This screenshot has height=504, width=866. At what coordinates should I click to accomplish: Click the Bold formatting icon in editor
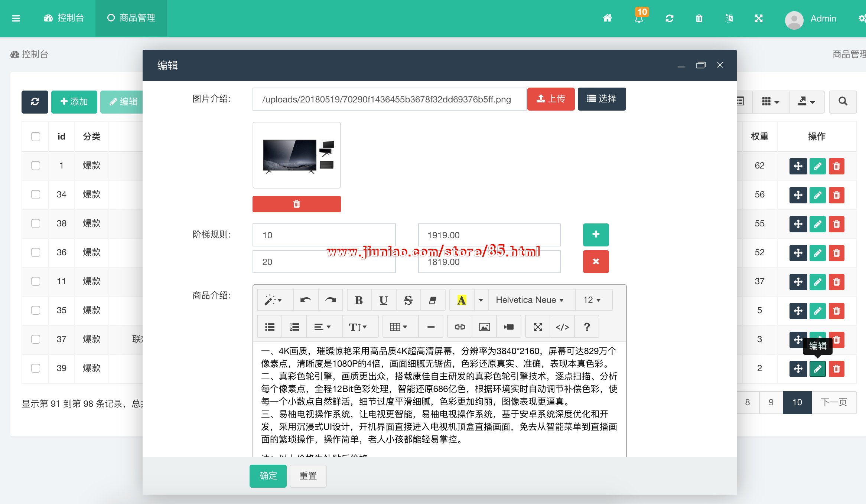click(x=359, y=300)
